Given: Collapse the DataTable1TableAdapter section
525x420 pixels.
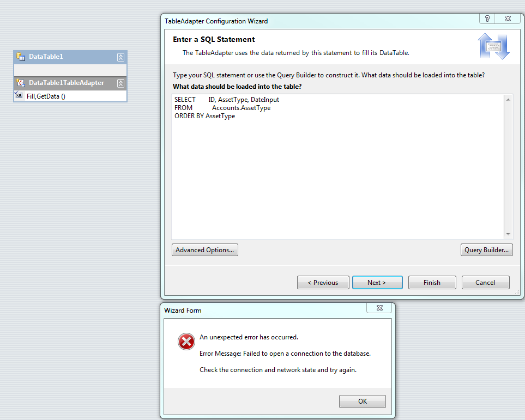Looking at the screenshot, I should pos(120,83).
